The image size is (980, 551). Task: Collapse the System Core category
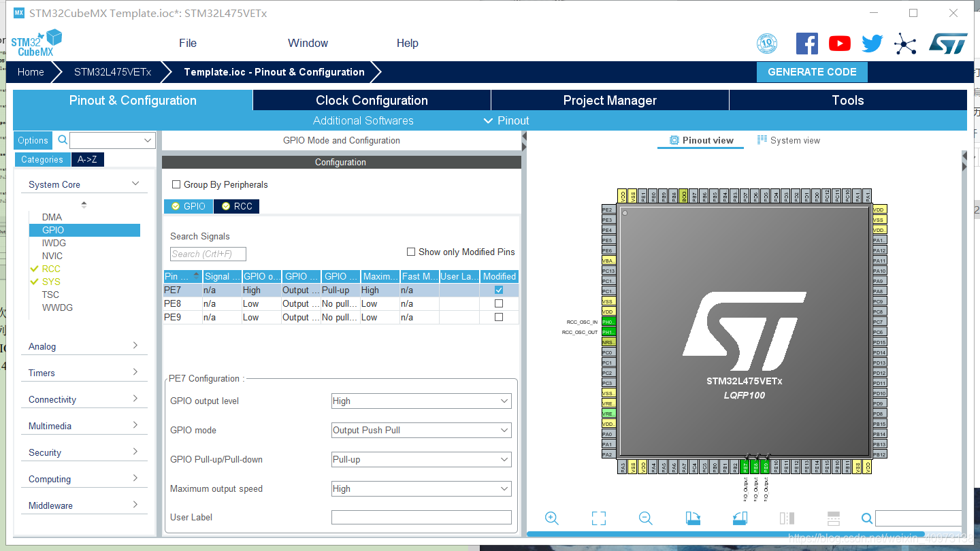click(84, 184)
